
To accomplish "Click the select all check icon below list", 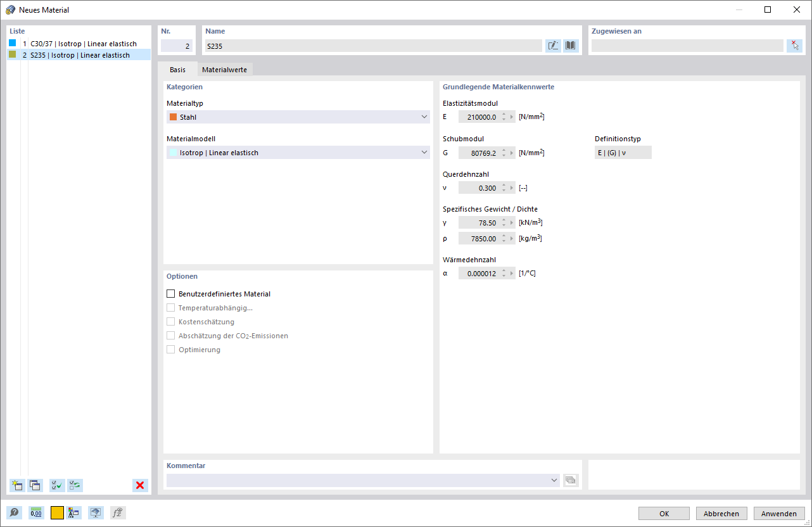I will pyautogui.click(x=57, y=485).
